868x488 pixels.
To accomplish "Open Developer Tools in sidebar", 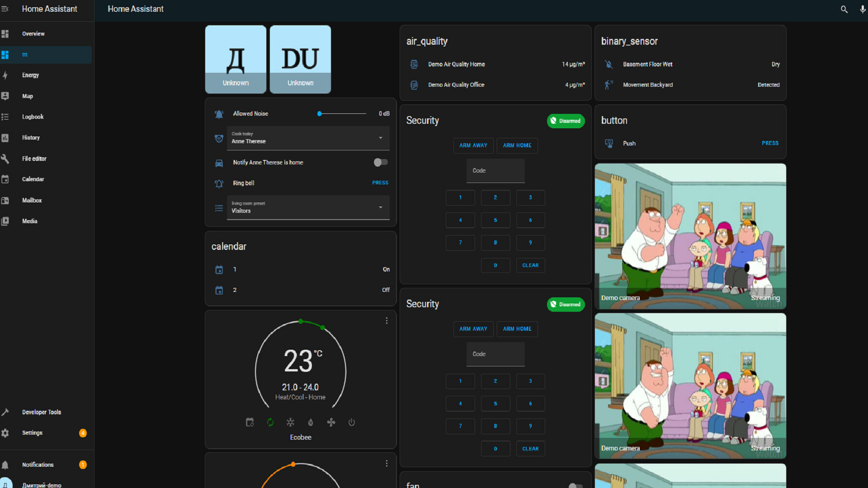I will pyautogui.click(x=41, y=412).
